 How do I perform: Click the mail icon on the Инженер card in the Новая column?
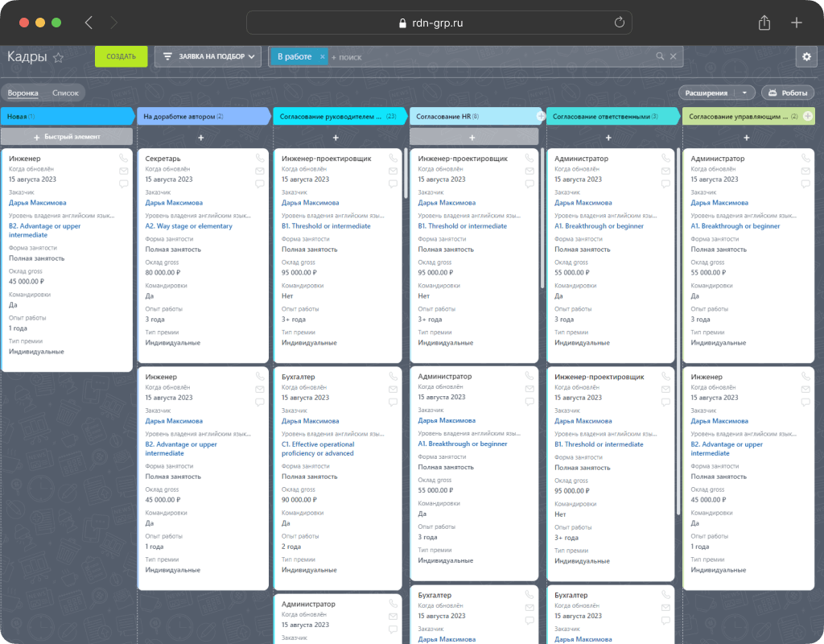[x=123, y=171]
